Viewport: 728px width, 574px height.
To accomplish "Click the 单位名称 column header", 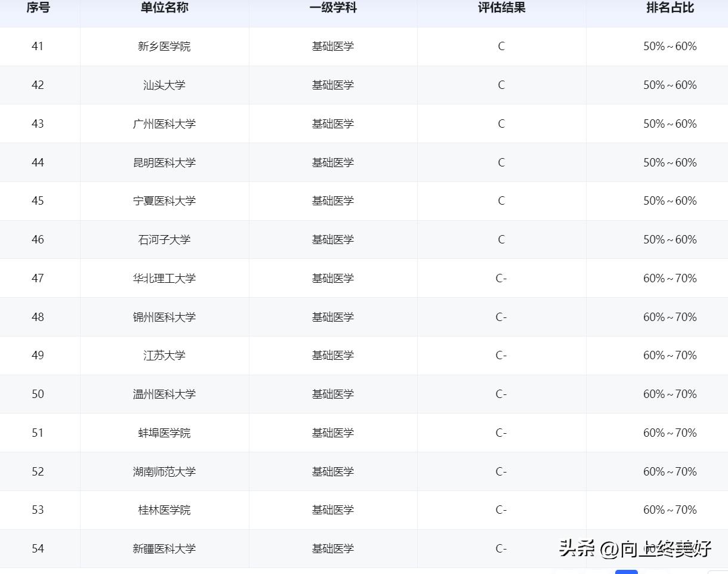I will tap(164, 8).
